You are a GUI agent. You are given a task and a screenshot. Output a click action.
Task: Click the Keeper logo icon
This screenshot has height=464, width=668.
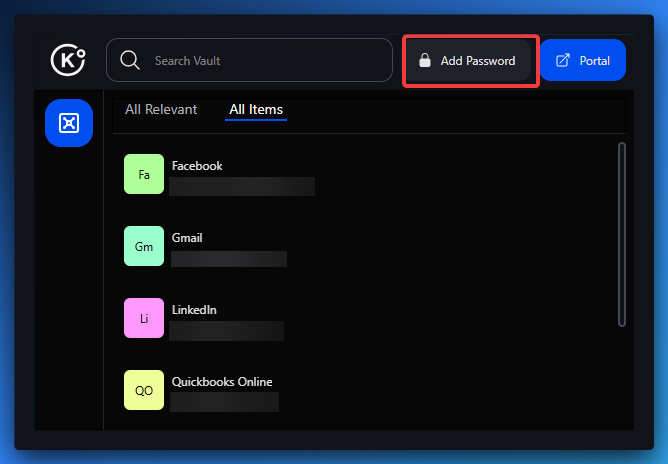click(68, 60)
